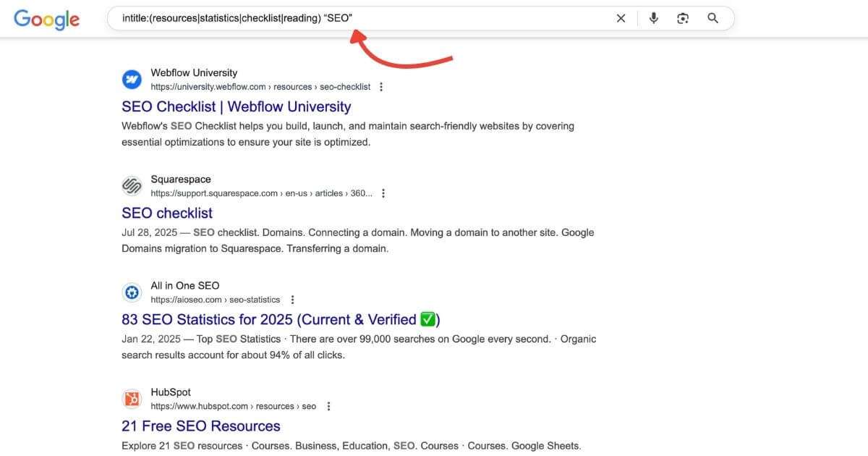This screenshot has height=456, width=868.
Task: Open three-dot menu for HubSpot result
Action: click(x=328, y=406)
